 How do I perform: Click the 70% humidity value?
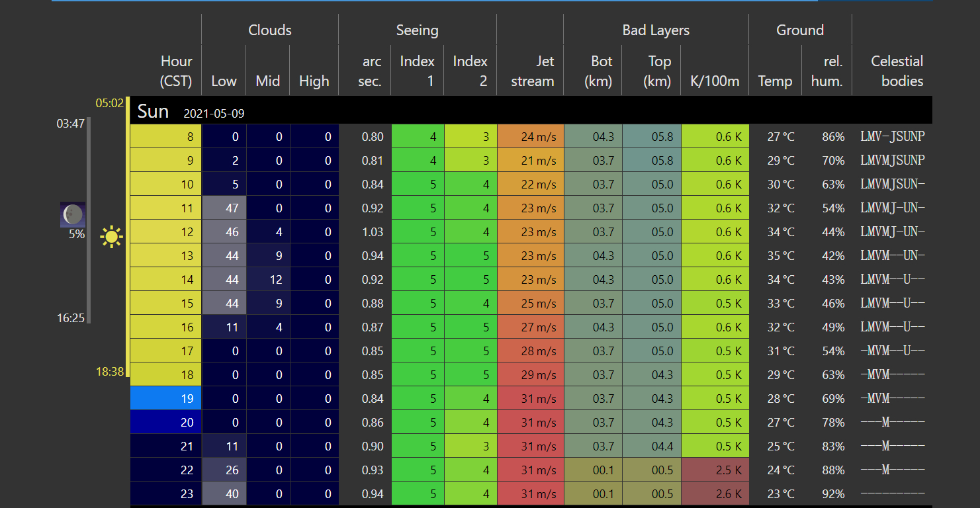click(834, 161)
